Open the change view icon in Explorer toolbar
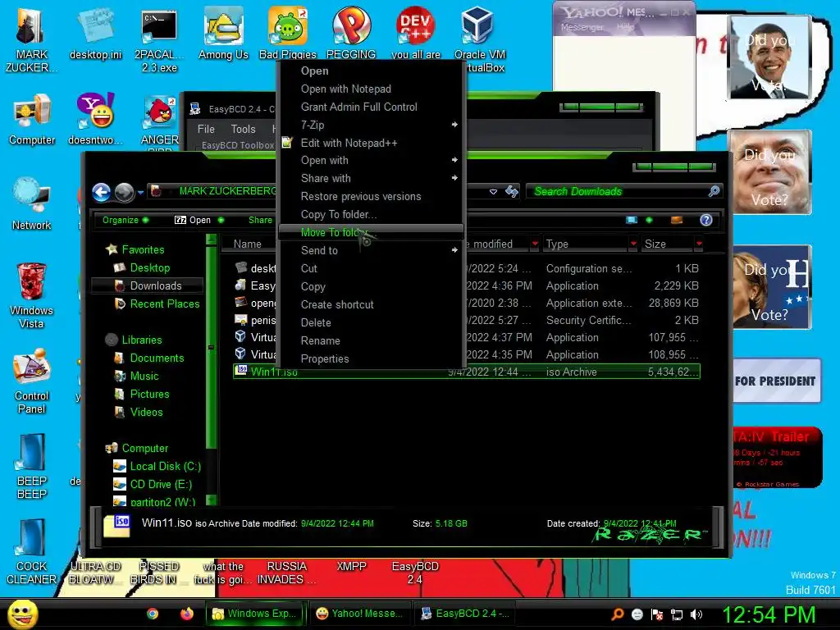 point(632,220)
